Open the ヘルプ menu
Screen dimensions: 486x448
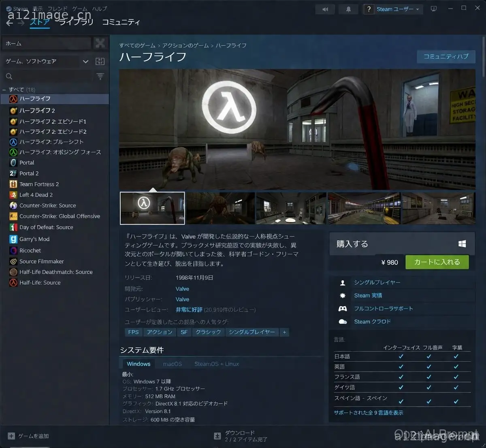[x=100, y=9]
